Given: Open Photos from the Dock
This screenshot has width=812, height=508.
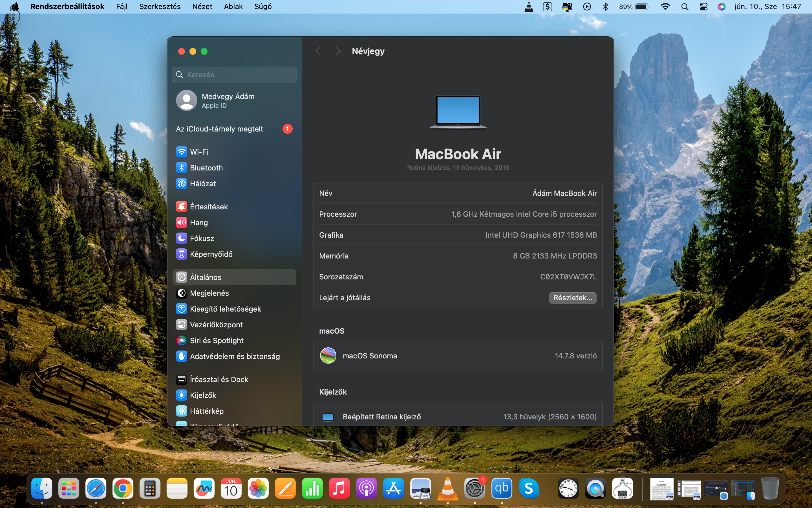Looking at the screenshot, I should coord(258,488).
